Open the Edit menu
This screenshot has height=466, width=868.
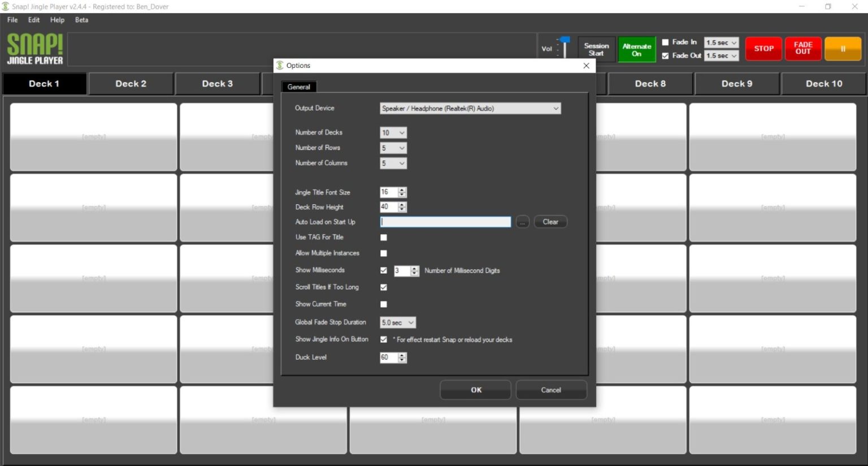coord(34,20)
